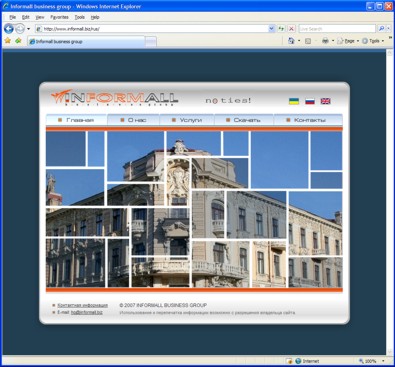
Task: Click the browser Back arrow button
Action: [9, 29]
